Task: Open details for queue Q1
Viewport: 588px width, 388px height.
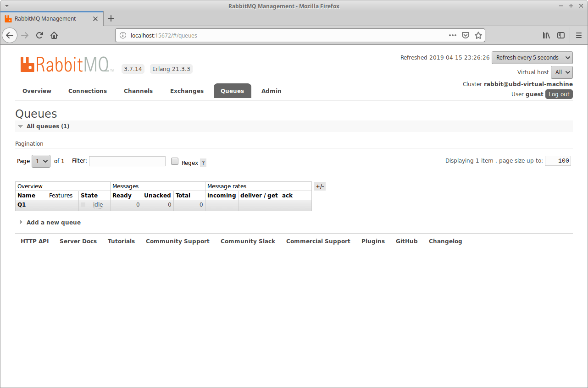Action: pyautogui.click(x=21, y=204)
